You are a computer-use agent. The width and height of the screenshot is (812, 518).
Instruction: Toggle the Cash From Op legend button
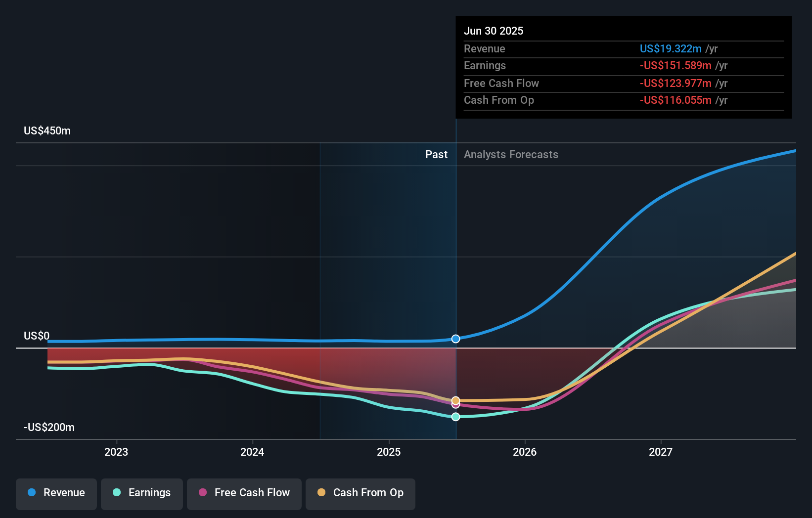point(361,494)
